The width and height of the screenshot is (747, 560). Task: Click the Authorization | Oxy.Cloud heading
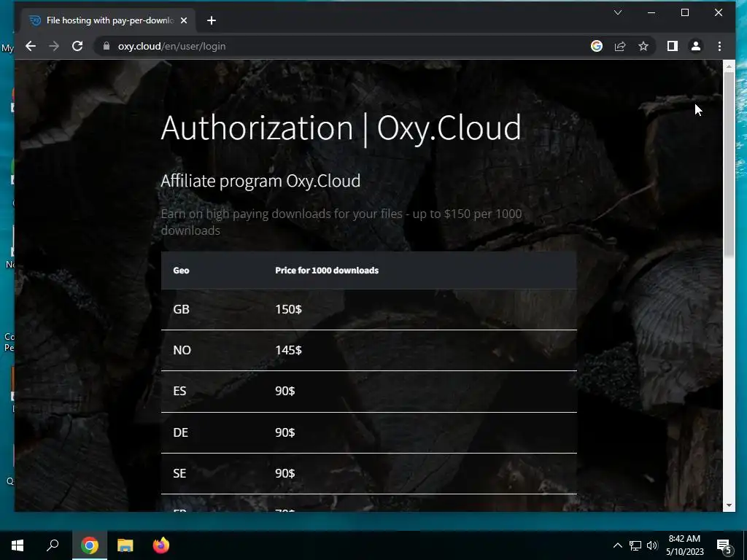341,128
